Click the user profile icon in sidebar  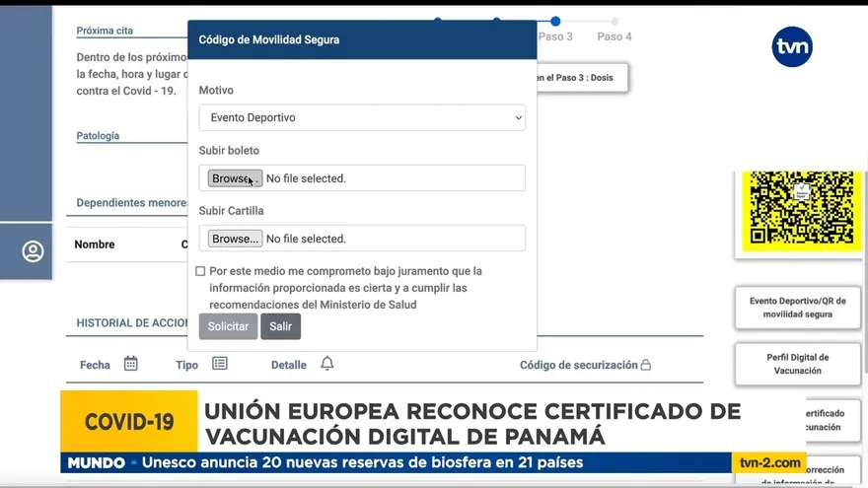click(33, 251)
